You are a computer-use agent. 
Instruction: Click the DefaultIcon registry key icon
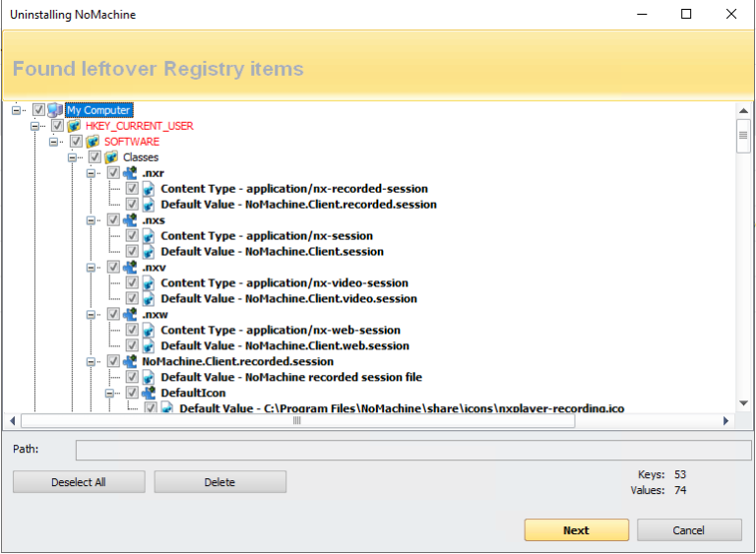(149, 393)
